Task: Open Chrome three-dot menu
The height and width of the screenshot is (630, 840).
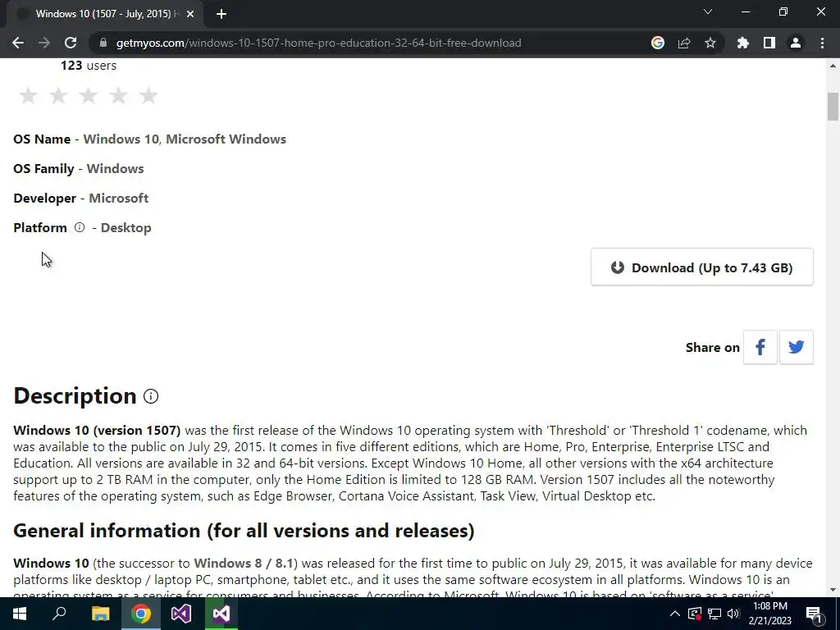Action: pyautogui.click(x=822, y=43)
